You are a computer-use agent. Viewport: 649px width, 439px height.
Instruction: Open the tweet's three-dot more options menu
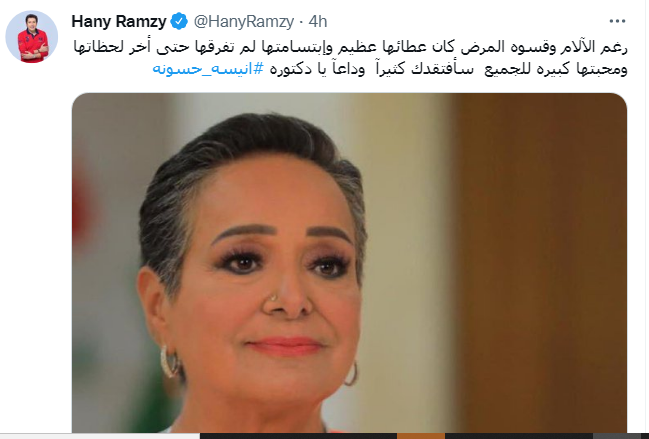pyautogui.click(x=617, y=21)
